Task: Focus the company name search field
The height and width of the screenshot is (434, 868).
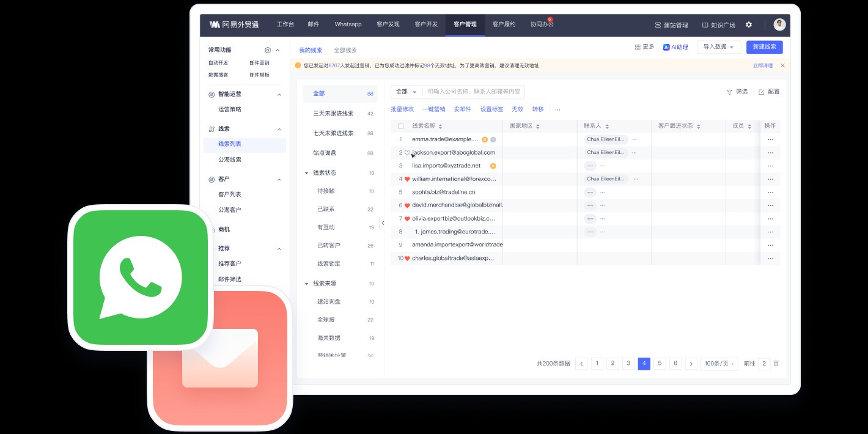Action: 474,92
